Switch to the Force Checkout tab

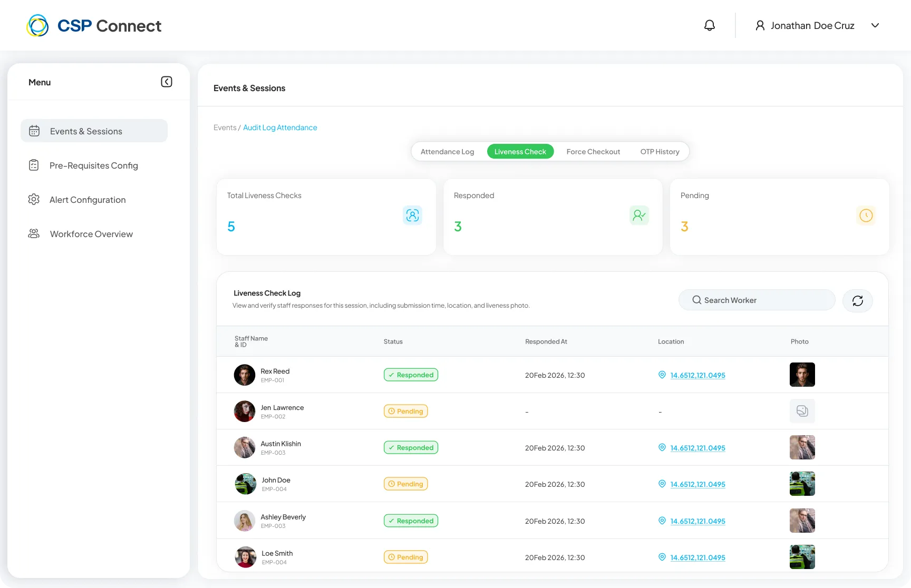[593, 152]
